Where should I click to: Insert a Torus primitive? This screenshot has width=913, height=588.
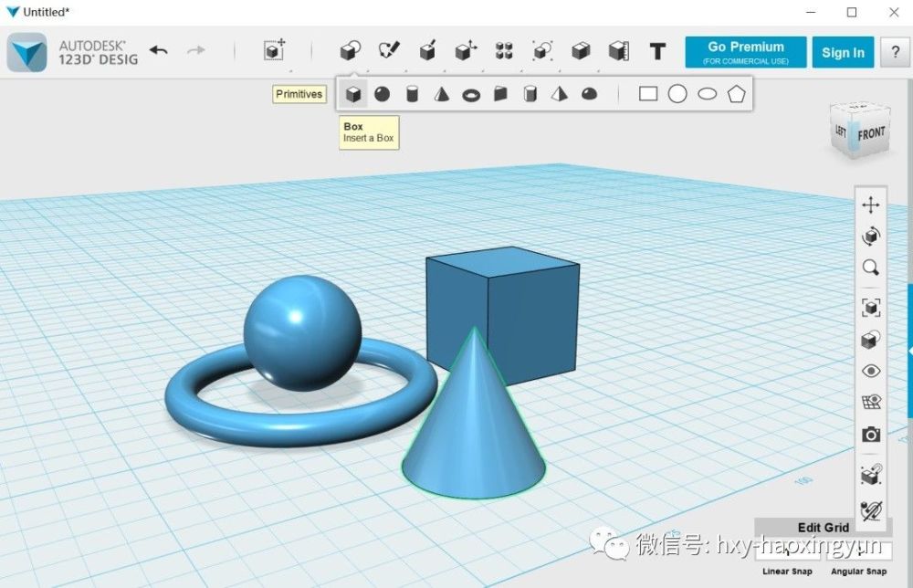click(x=470, y=93)
